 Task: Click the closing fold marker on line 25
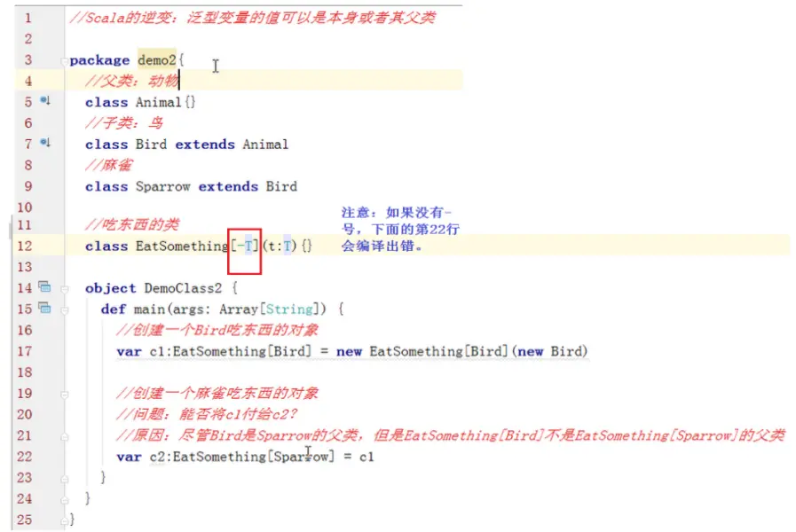point(65,520)
